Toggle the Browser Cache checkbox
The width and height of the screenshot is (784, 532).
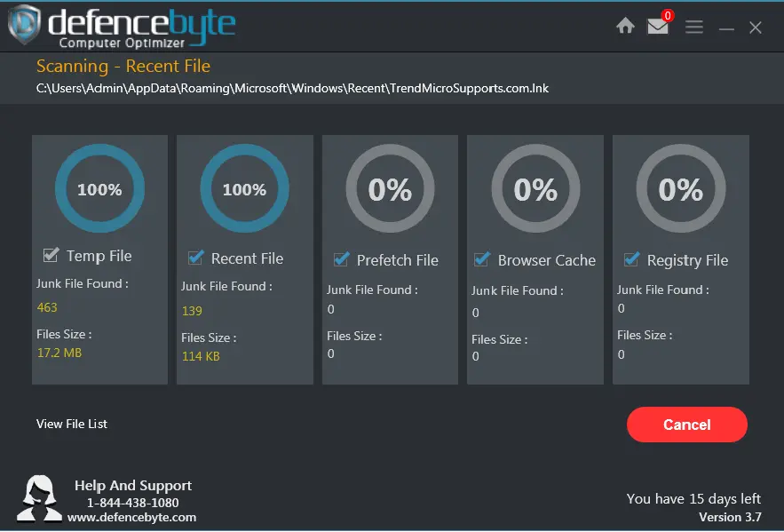tap(482, 259)
